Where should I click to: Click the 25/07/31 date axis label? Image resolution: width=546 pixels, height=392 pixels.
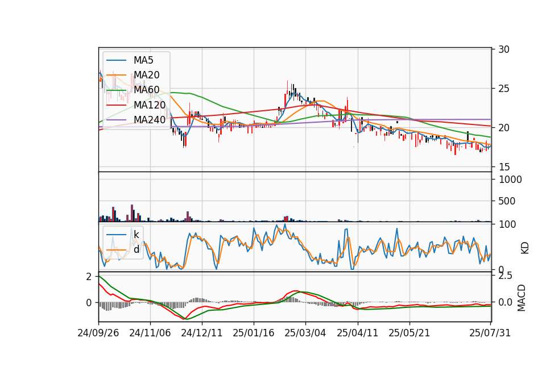coord(490,333)
